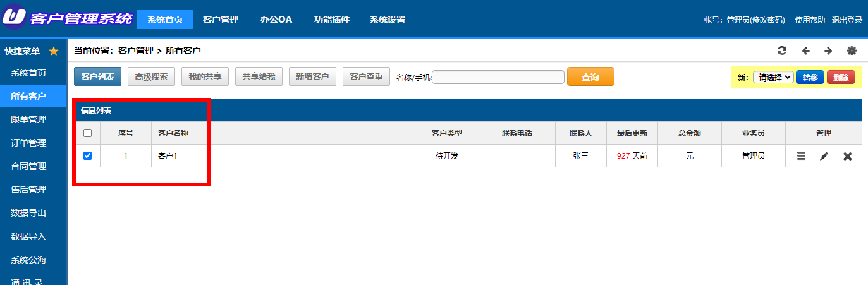Viewport: 868px width, 285px height.
Task: Select 所有客户 in the sidebar
Action: [x=33, y=96]
